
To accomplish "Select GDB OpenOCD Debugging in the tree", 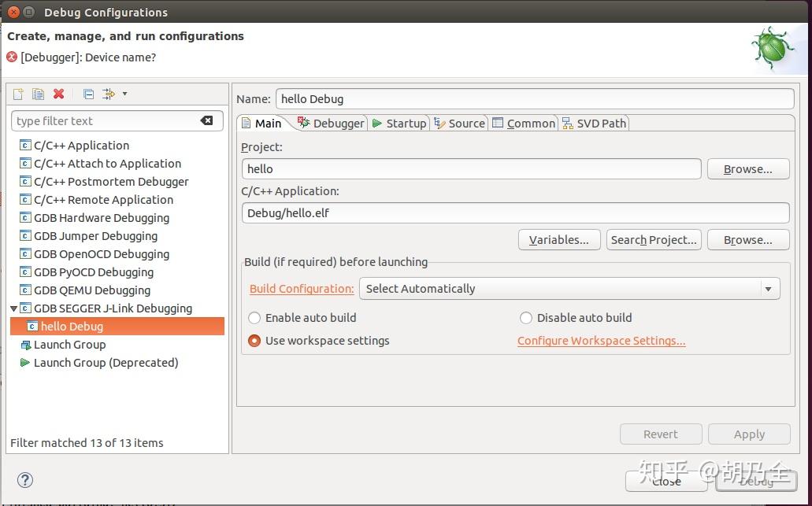I will pos(102,253).
